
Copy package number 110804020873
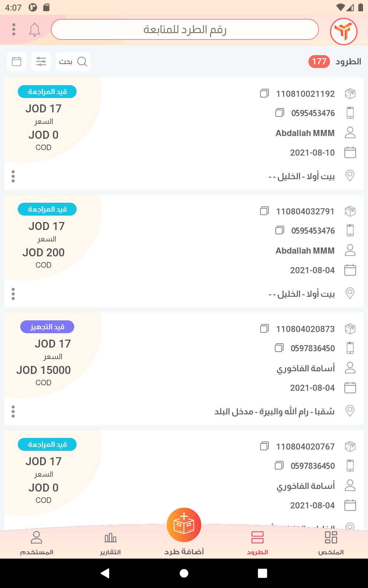264,329
